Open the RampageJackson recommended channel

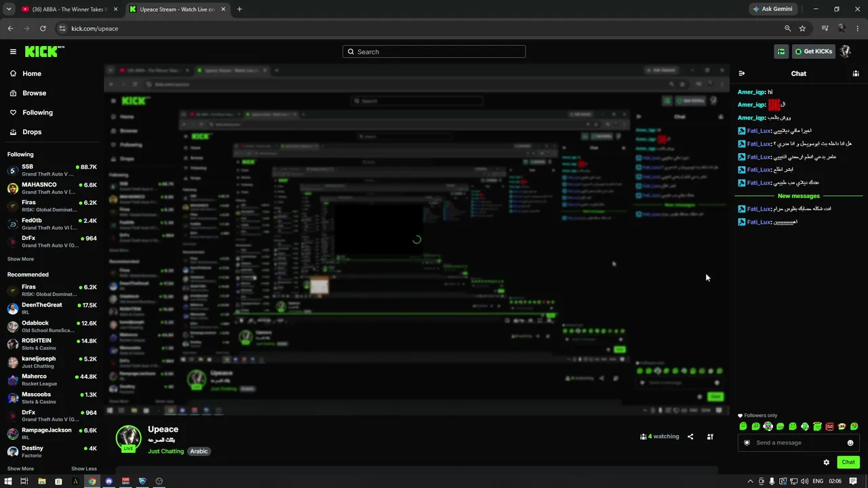coord(52,434)
